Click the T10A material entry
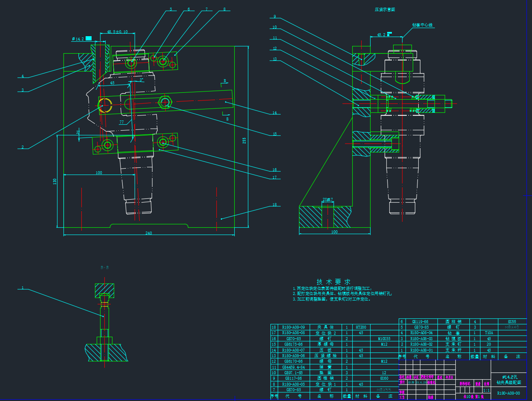Screen dimensions: 532x401 (489, 333)
